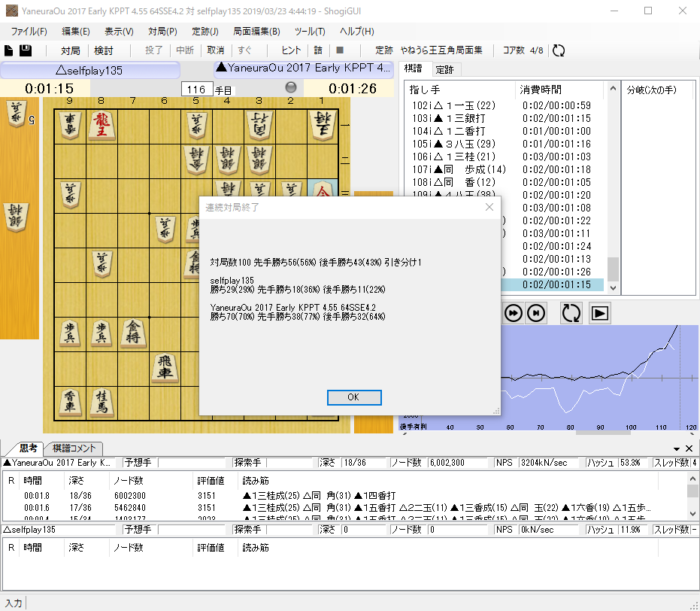Click the refresh icon beside コア数 4/8
Image resolution: width=700 pixels, height=611 pixels.
click(x=559, y=50)
